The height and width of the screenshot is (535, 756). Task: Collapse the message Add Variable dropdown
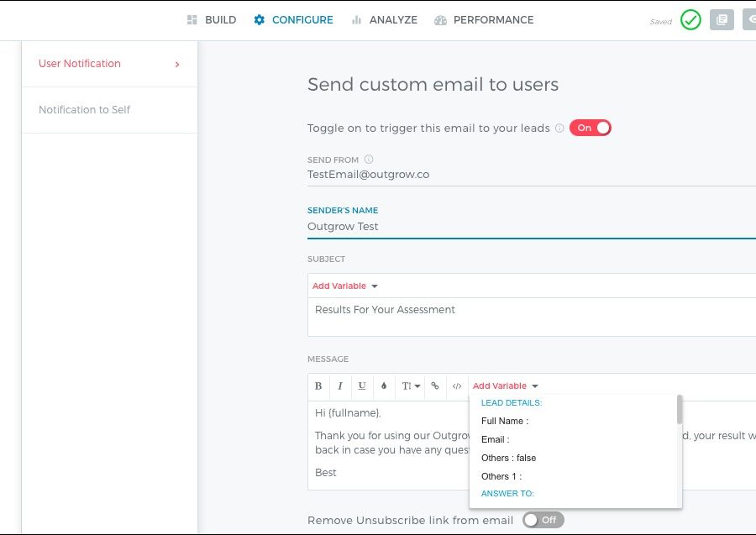tap(506, 386)
